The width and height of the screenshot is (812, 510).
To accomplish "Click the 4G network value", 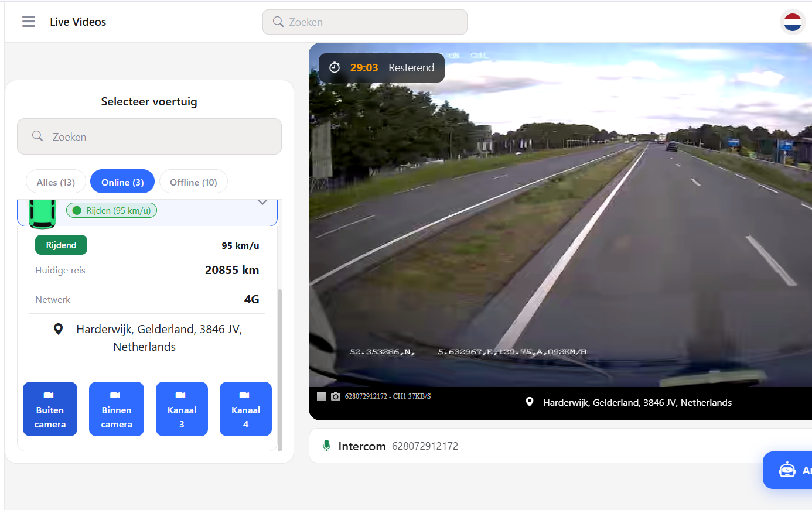I will 252,299.
